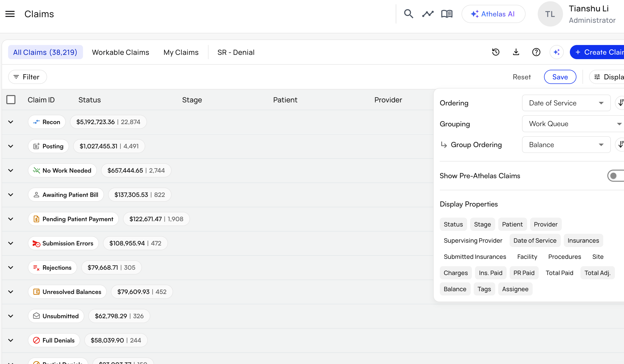The width and height of the screenshot is (624, 364).
Task: Open the hamburger navigation menu
Action: [x=10, y=14]
